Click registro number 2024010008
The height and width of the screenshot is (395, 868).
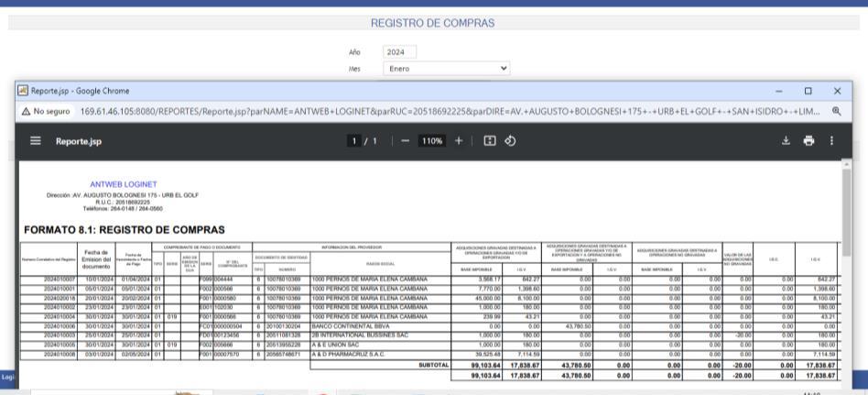(x=59, y=354)
